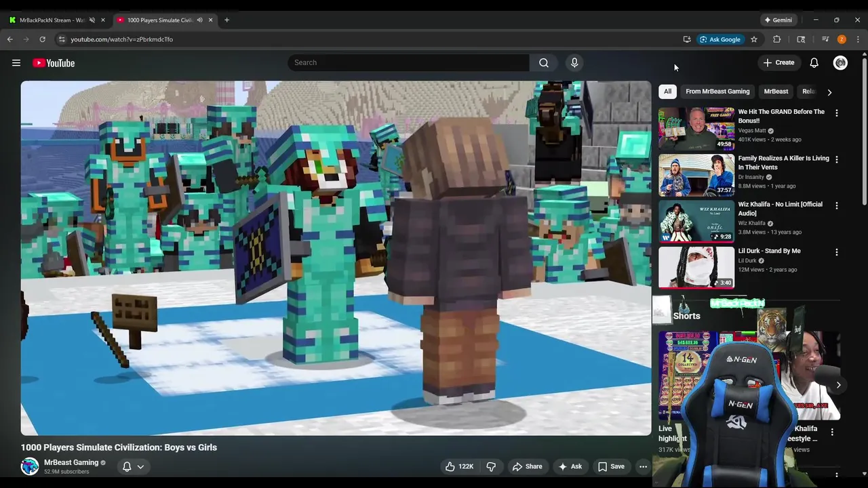Viewport: 868px width, 488px height.
Task: Click the Share button
Action: coord(527,466)
